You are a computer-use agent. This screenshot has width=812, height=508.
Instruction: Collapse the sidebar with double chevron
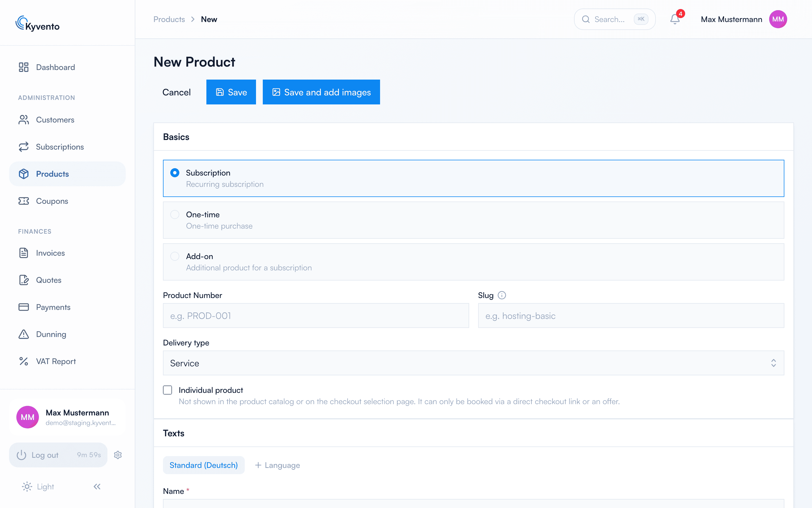click(x=97, y=487)
